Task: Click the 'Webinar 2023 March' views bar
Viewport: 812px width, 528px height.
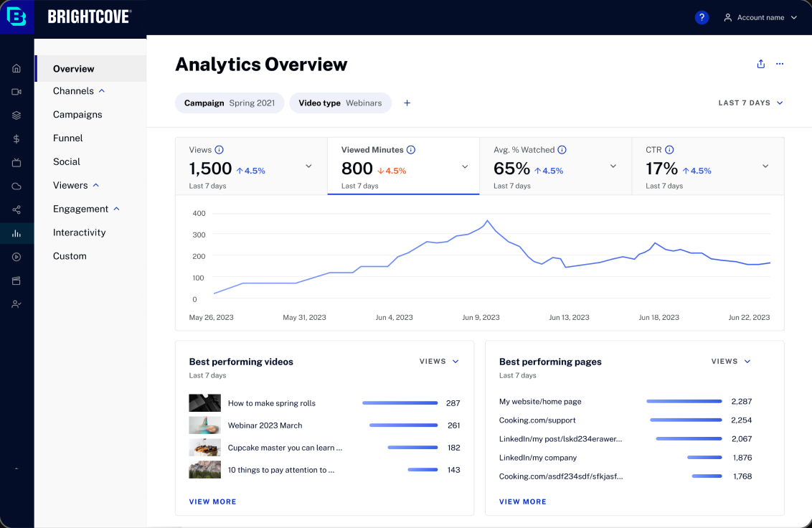Action: 403,425
